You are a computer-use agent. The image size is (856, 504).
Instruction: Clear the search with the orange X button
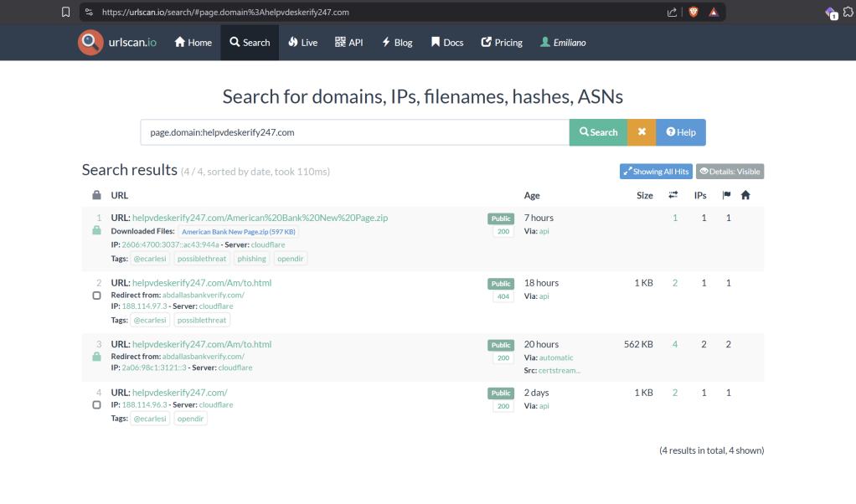(x=642, y=132)
